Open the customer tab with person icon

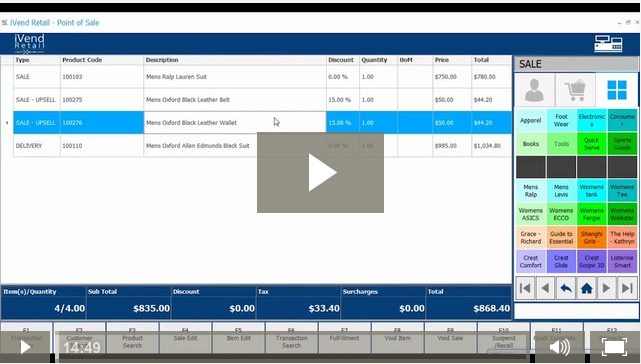pyautogui.click(x=534, y=90)
